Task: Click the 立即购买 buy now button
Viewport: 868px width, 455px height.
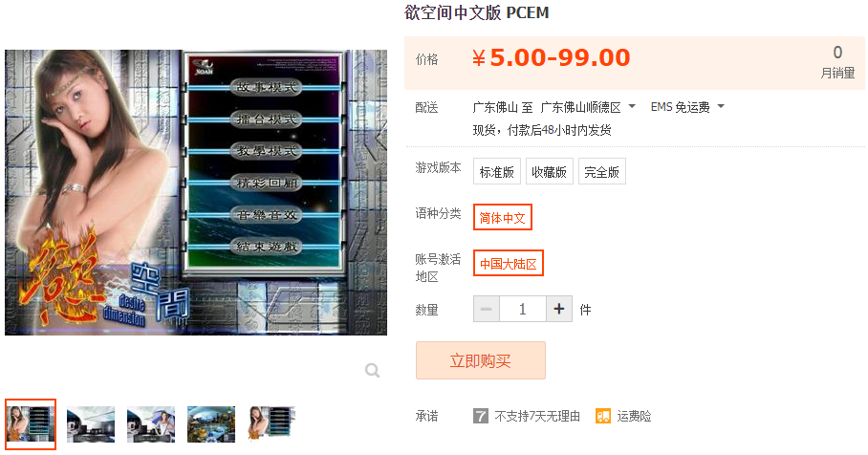Action: click(x=481, y=360)
